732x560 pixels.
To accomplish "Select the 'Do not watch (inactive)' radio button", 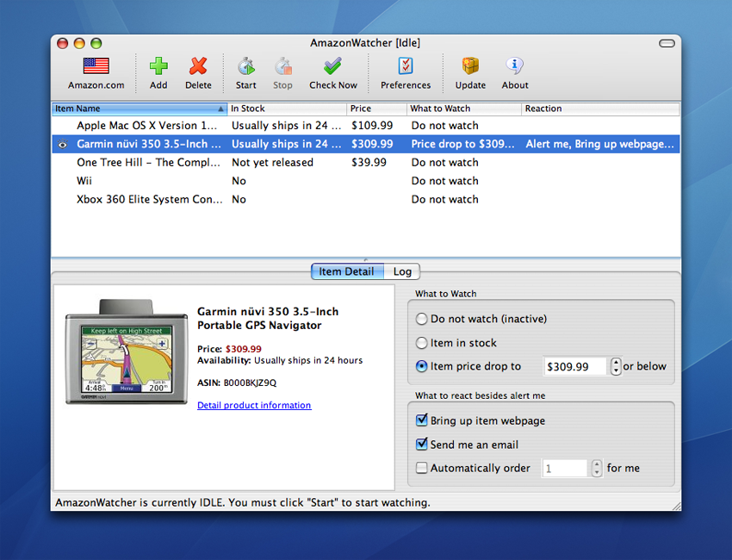I will pyautogui.click(x=422, y=319).
